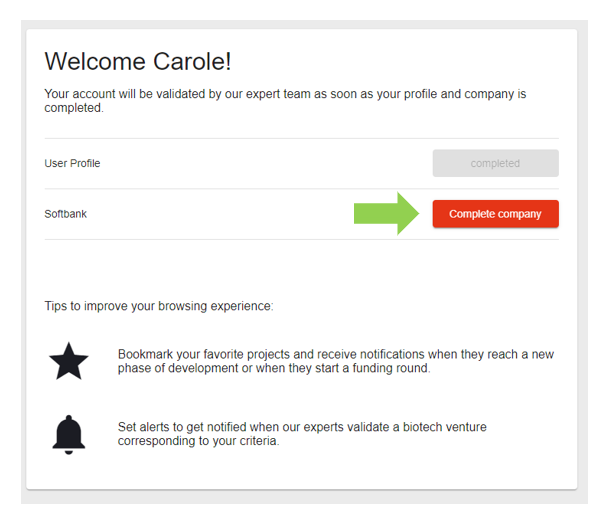Click divider between User Profile and Softbank
The width and height of the screenshot is (610, 519).
[301, 189]
